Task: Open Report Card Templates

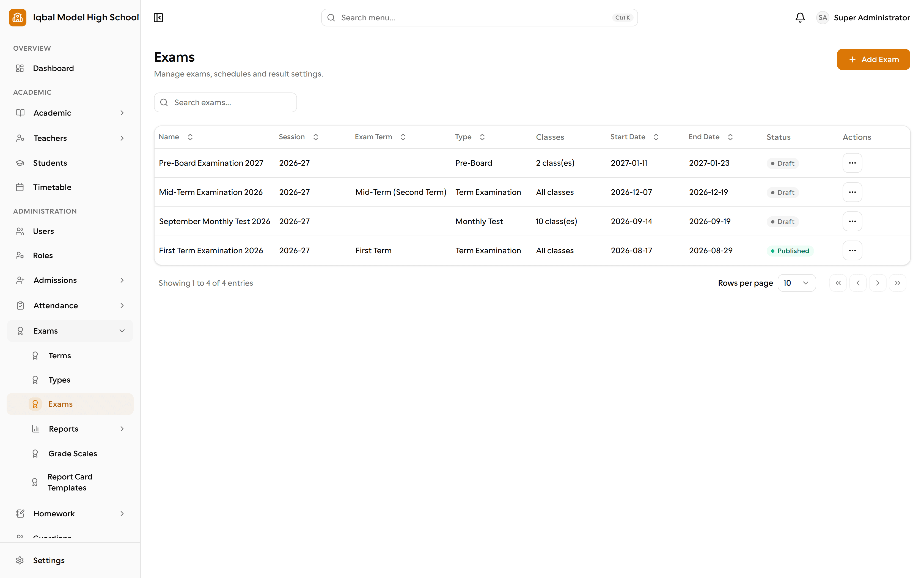Action: click(x=70, y=482)
